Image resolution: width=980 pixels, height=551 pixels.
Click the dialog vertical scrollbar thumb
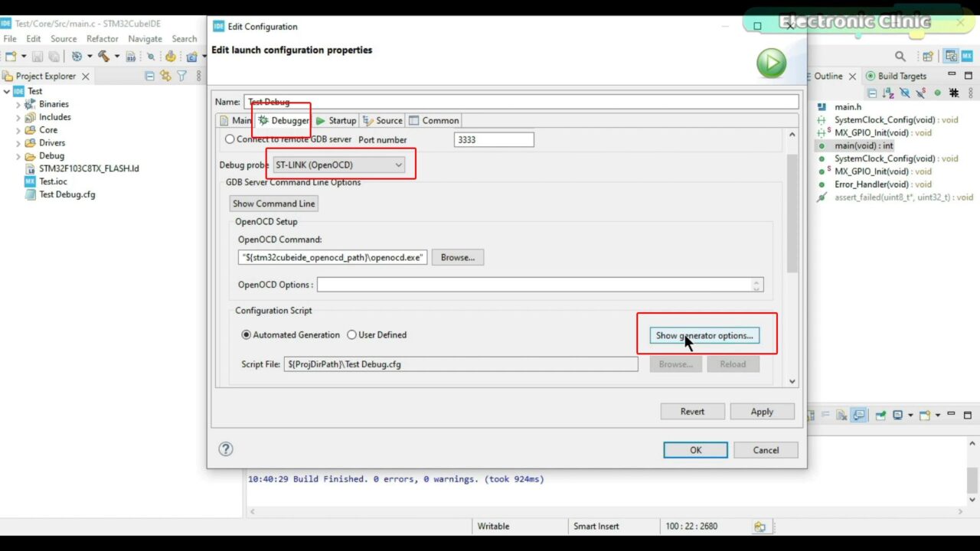792,213
